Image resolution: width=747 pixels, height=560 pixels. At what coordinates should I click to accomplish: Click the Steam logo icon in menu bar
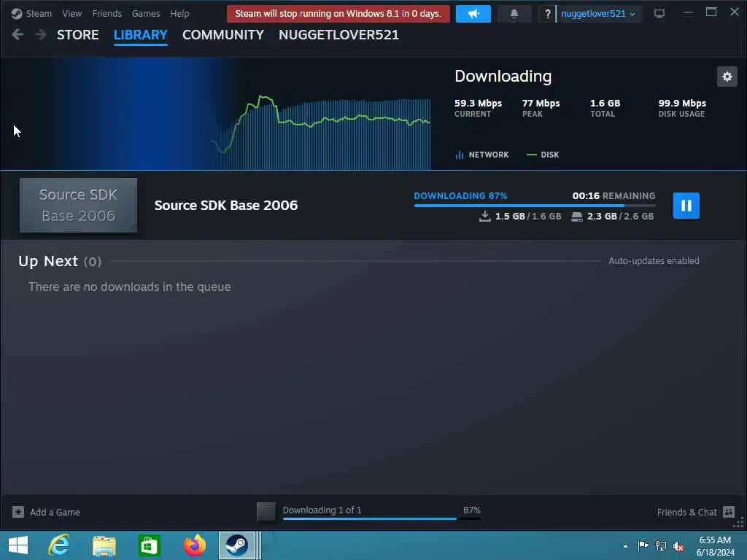pos(17,13)
